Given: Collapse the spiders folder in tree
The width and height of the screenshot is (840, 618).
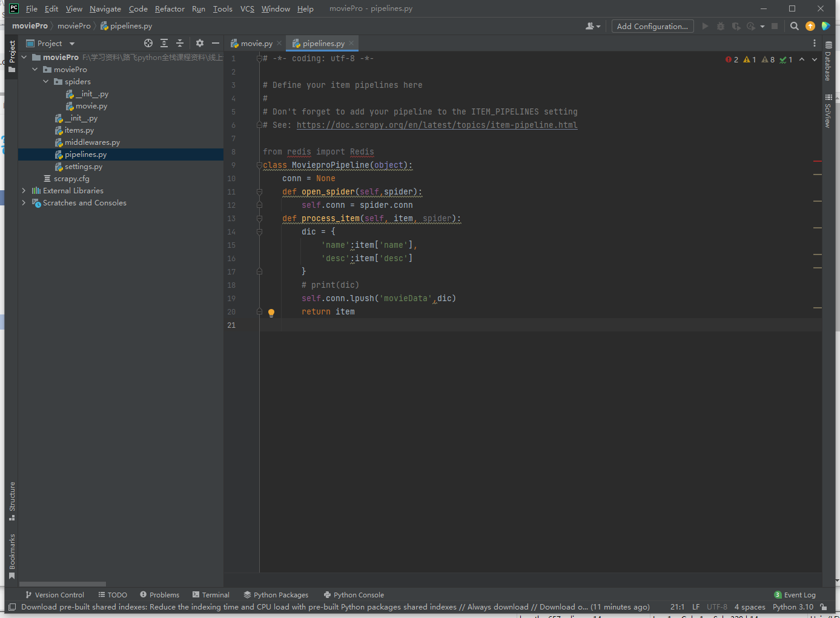Looking at the screenshot, I should 46,82.
